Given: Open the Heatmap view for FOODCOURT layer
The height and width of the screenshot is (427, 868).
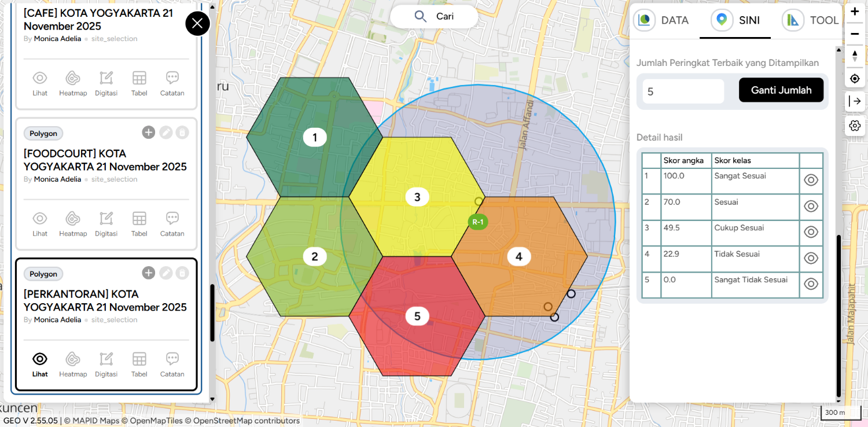Looking at the screenshot, I should [73, 223].
